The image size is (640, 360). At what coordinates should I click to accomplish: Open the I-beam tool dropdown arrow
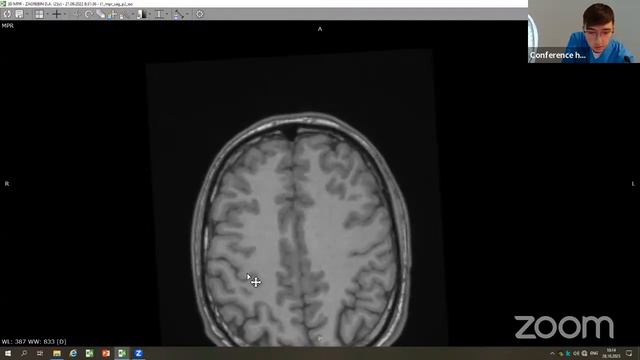click(x=167, y=14)
